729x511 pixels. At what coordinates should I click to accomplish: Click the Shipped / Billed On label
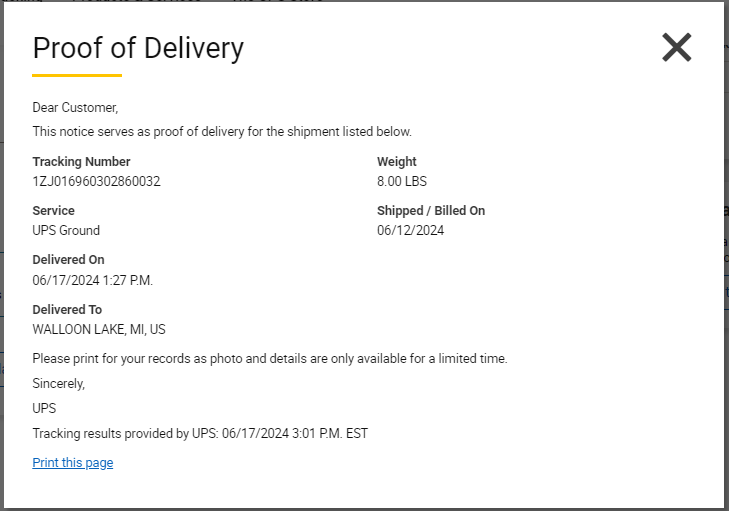coord(431,211)
